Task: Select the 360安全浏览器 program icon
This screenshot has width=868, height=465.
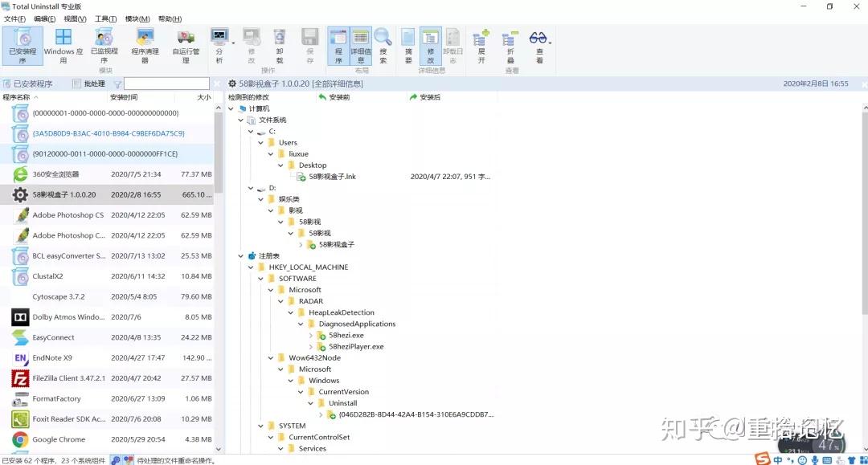Action: [x=20, y=174]
